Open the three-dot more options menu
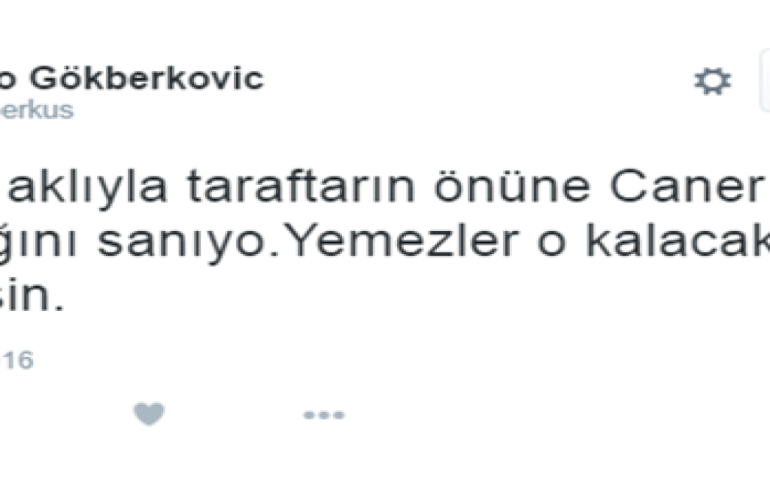 click(x=324, y=415)
